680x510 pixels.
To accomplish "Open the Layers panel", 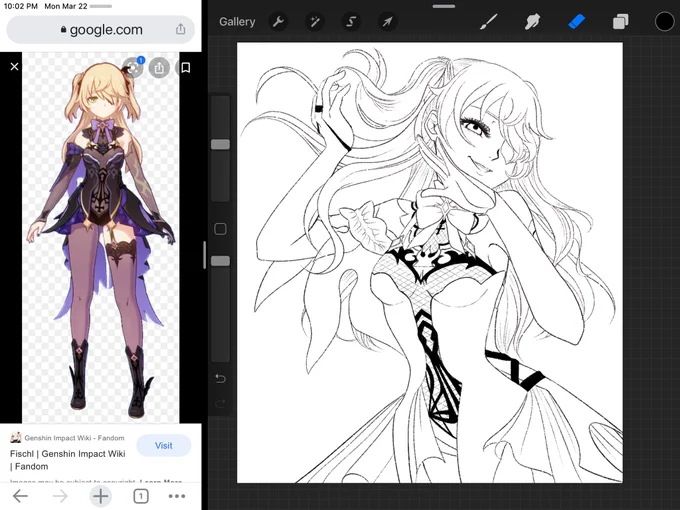I will pyautogui.click(x=620, y=21).
